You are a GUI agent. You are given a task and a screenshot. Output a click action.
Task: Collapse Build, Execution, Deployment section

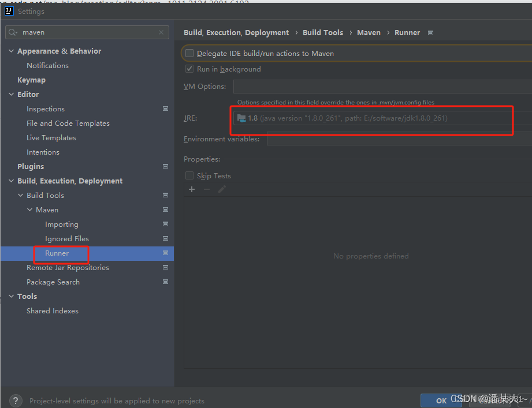pos(11,181)
